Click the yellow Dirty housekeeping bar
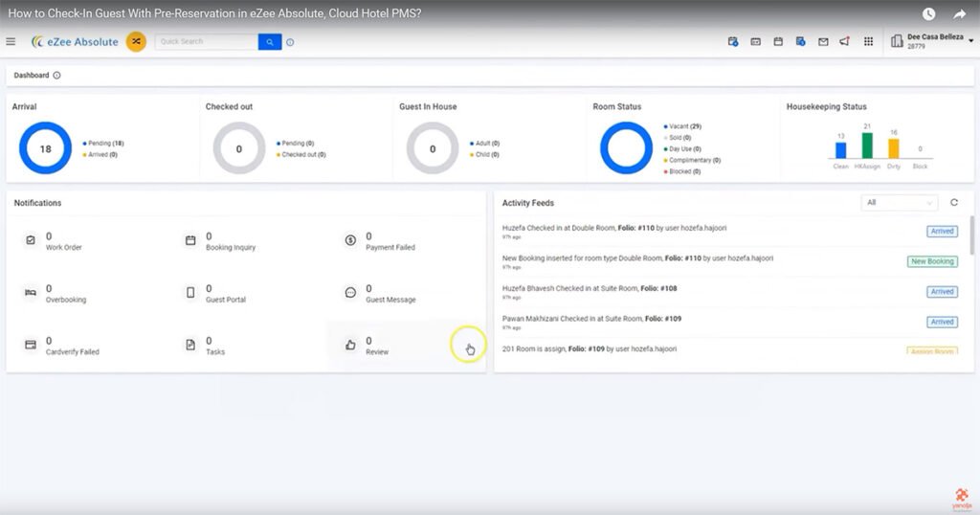 coord(894,148)
